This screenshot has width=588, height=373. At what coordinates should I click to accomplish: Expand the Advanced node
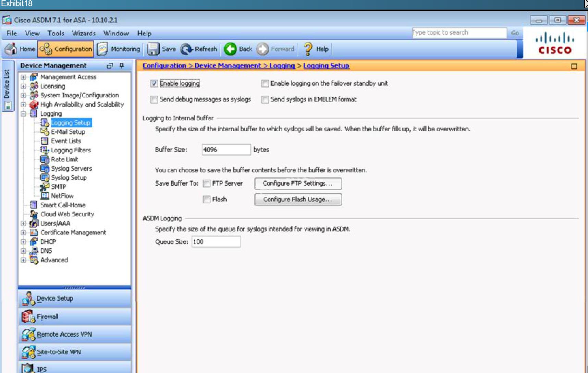[x=23, y=260]
